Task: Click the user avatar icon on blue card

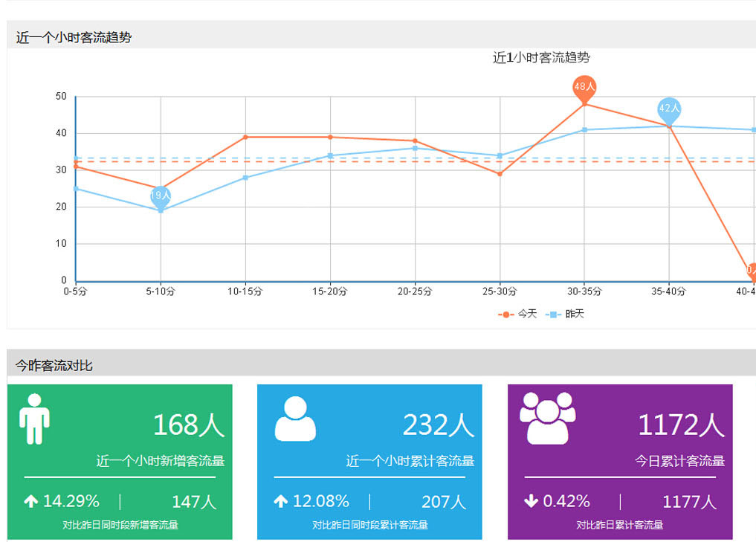Action: 295,419
